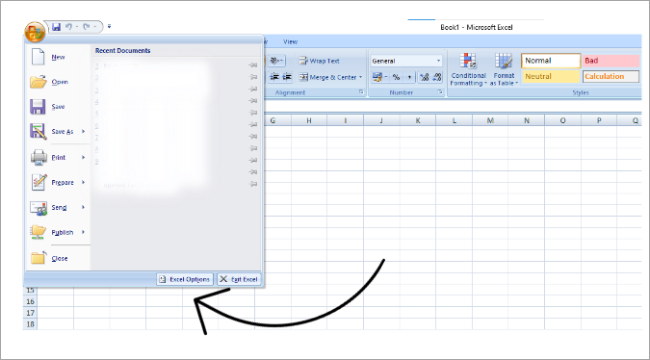The image size is (650, 360).
Task: Select Prepare in the Office menu
Action: coord(58,182)
